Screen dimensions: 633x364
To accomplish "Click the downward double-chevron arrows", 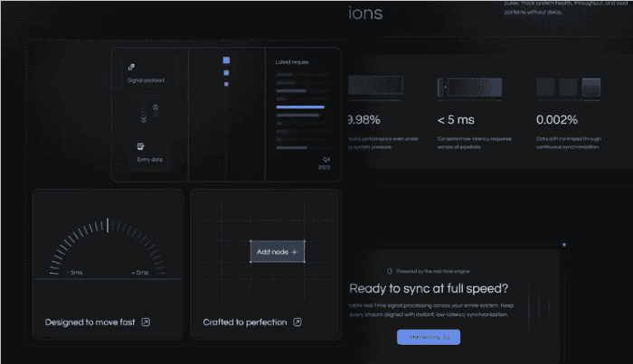I will tap(144, 117).
